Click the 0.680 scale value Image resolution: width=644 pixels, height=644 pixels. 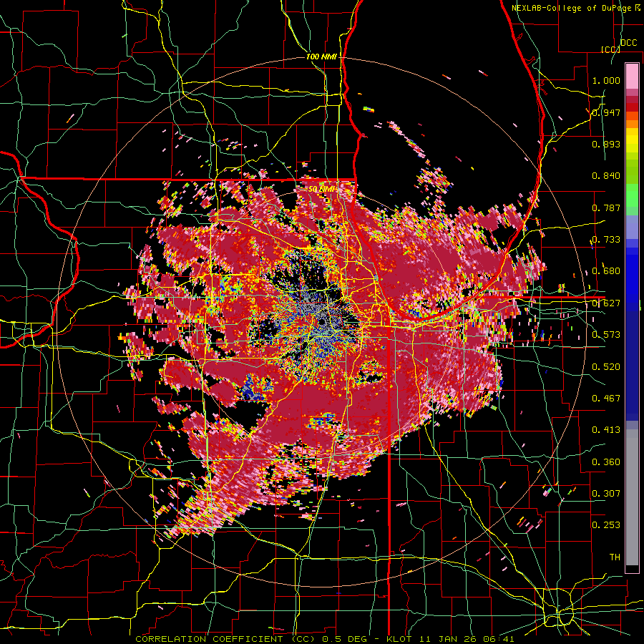606,271
